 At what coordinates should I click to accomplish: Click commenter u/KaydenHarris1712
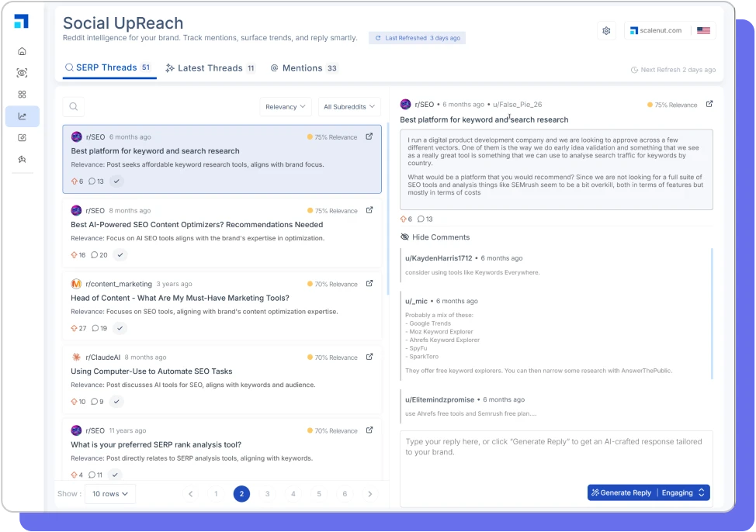click(x=439, y=258)
